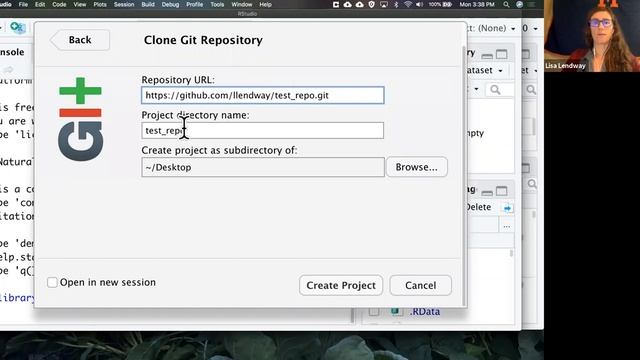
Task: Click the environment pane search magnifier
Action: click(496, 90)
